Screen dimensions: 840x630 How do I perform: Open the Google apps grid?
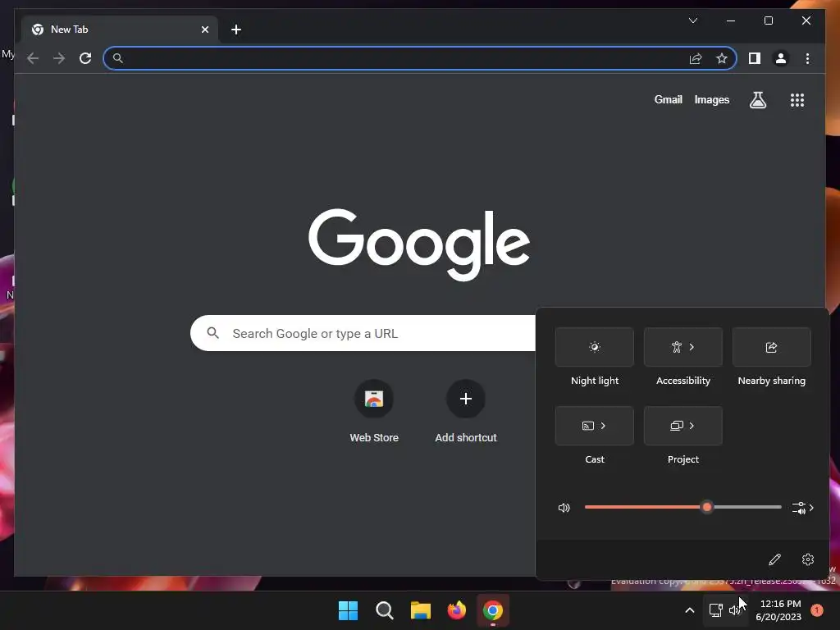(x=797, y=99)
